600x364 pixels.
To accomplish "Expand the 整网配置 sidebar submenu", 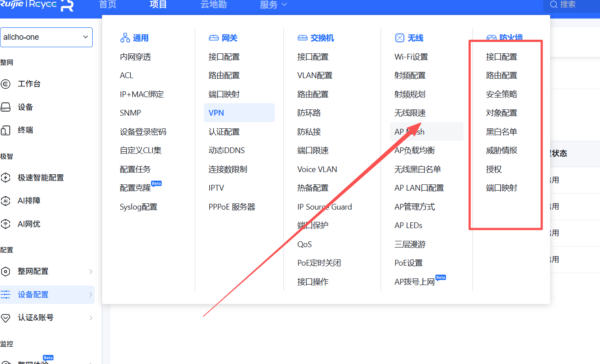I will pos(91,271).
